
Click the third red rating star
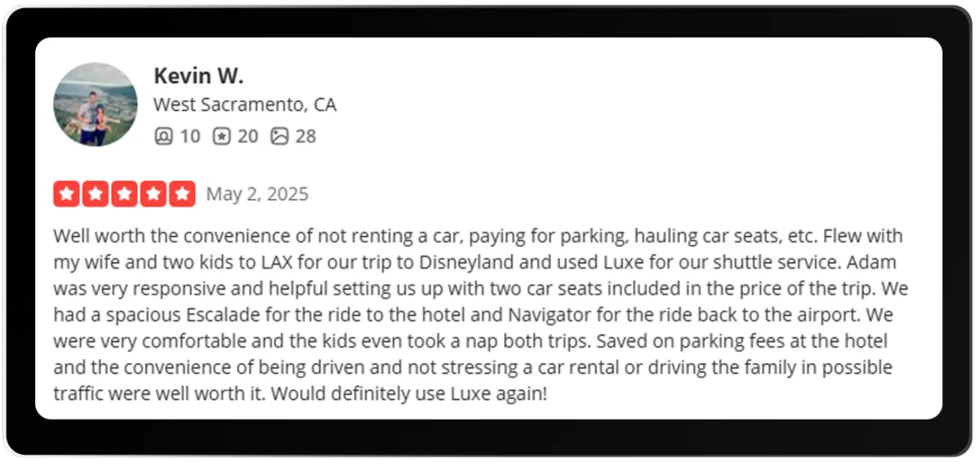124,194
